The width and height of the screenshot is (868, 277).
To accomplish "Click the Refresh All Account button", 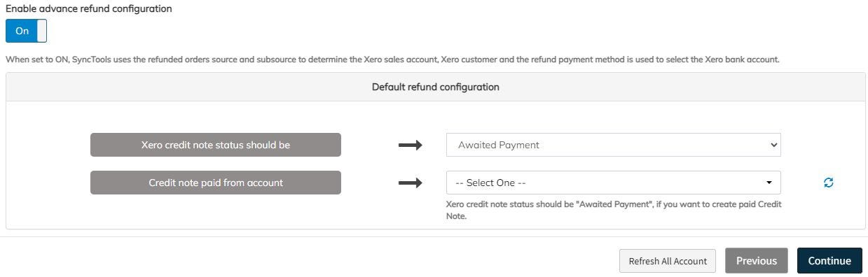I will (x=668, y=261).
